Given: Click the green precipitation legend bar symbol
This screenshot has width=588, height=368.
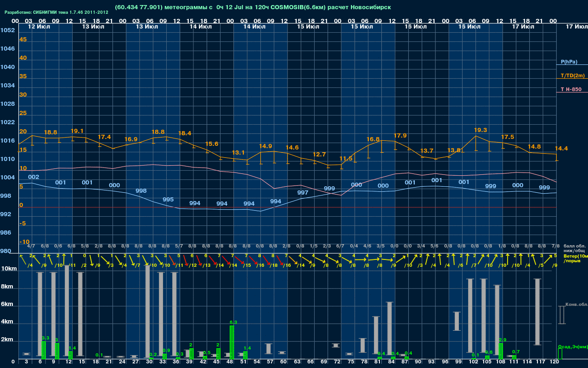Looking at the screenshot, I should click(x=560, y=354).
